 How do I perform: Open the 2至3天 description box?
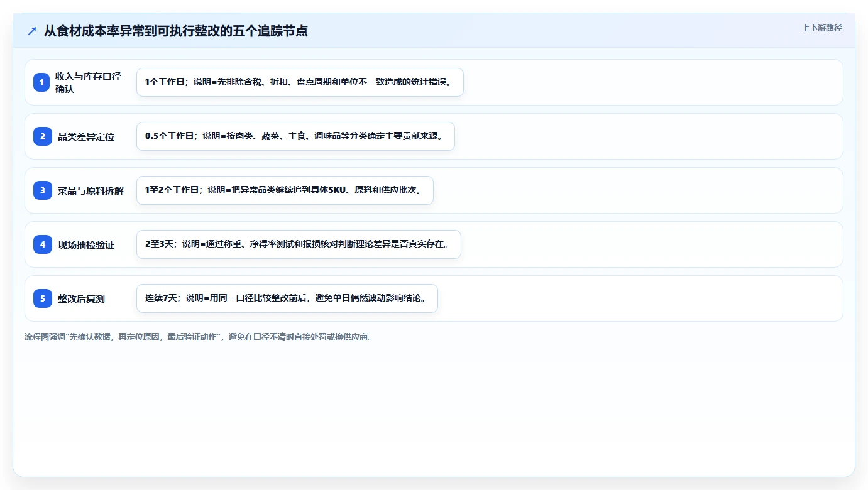coord(299,244)
